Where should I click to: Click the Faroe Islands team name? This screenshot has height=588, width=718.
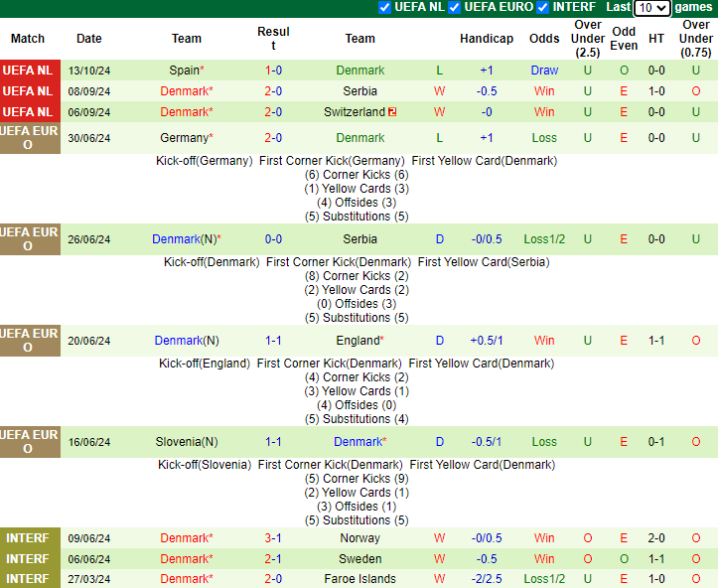point(359,579)
